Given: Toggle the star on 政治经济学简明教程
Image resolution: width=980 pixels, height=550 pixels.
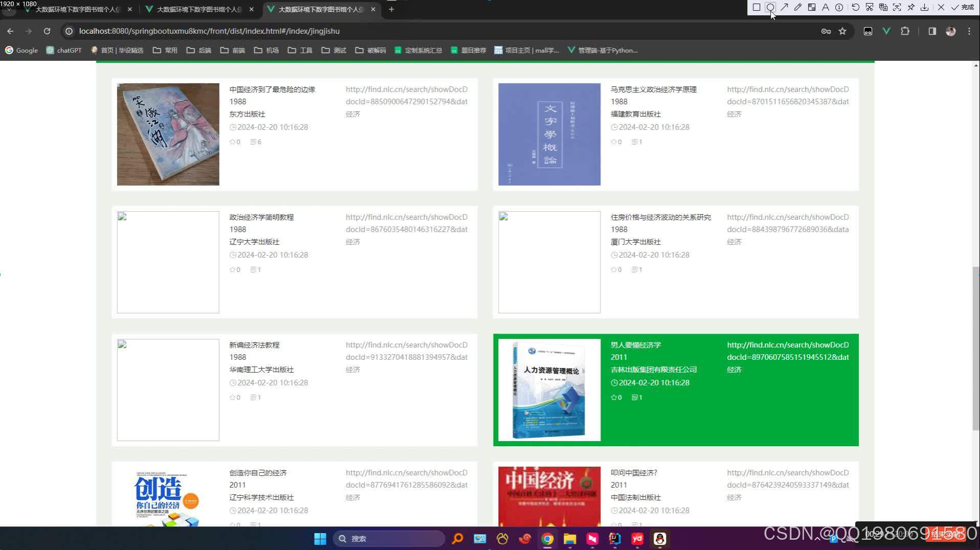Looking at the screenshot, I should [232, 269].
